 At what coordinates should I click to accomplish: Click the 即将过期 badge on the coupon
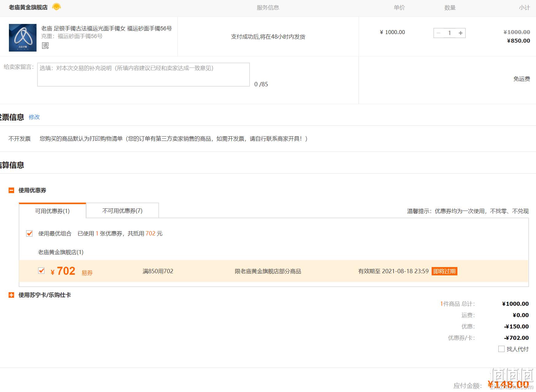445,271
